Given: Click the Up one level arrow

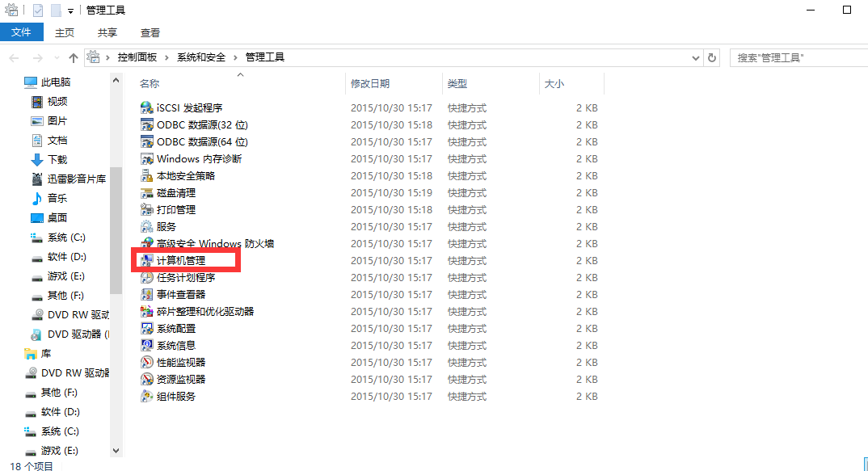Looking at the screenshot, I should coord(73,57).
